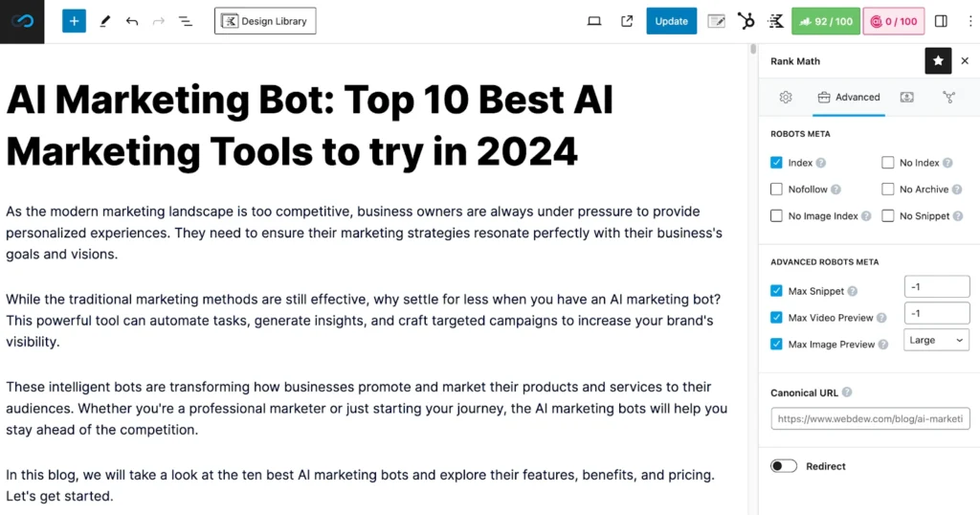980x515 pixels.
Task: Check the No Archive option
Action: pyautogui.click(x=888, y=190)
